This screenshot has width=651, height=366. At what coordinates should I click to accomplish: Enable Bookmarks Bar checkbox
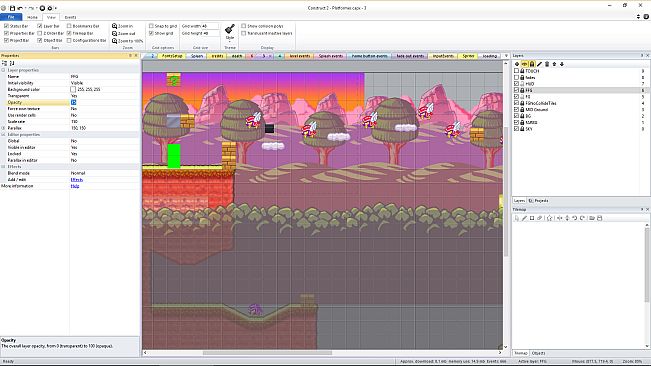(x=69, y=26)
